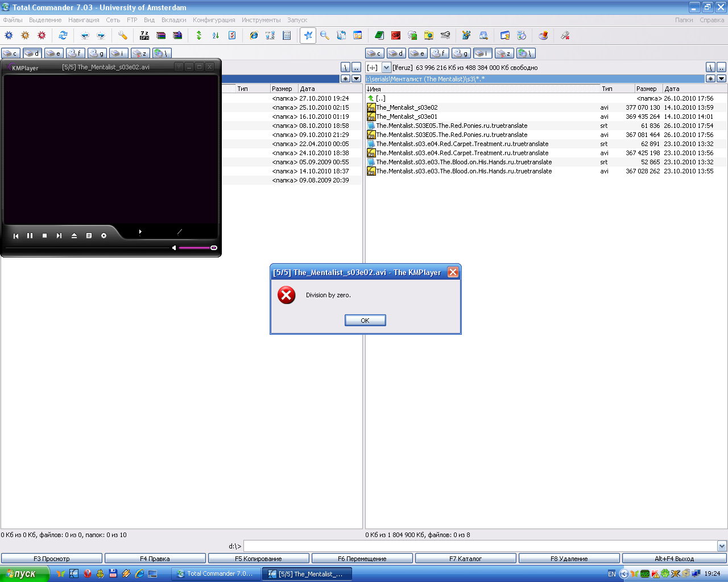Click the joystick icon in the toolbar
Screen dimensions: 728x582
(543, 35)
